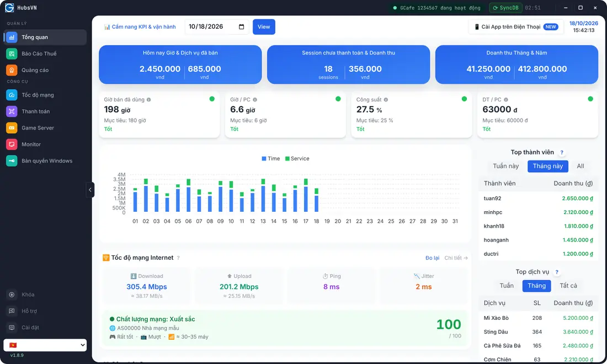The height and width of the screenshot is (364, 607).
Task: Click the Ping stopwatch icon
Action: 325,276
